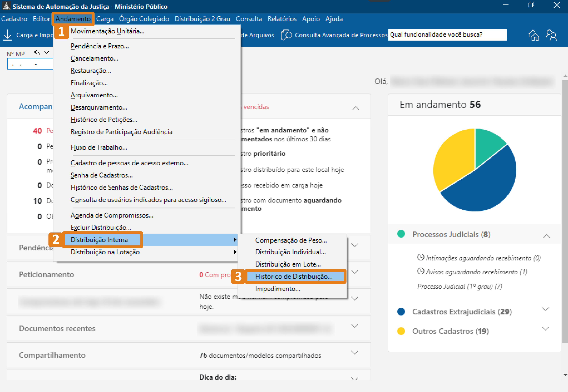Open dropdown arrow next to Nº MP
568x392 pixels.
tap(46, 53)
